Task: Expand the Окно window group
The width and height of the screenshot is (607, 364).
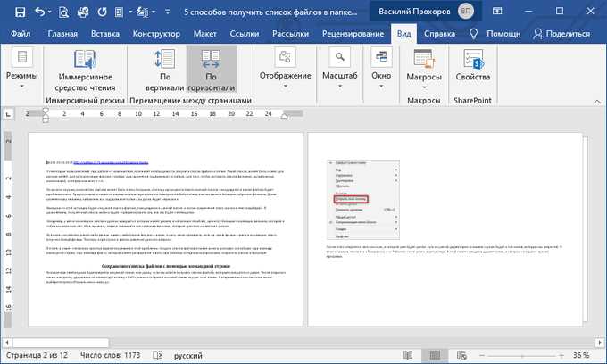Action: click(381, 69)
